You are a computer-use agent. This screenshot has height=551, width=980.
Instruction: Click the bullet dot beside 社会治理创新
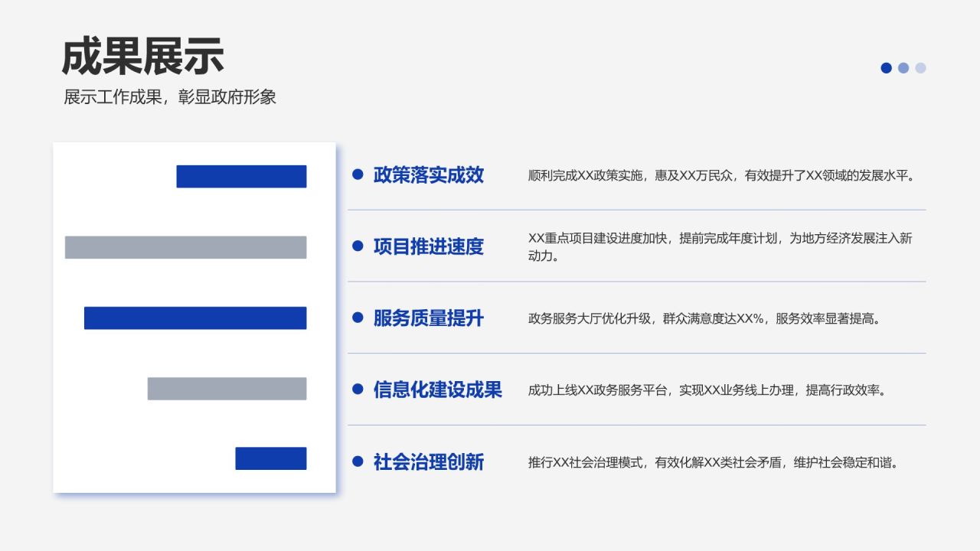pyautogui.click(x=356, y=461)
